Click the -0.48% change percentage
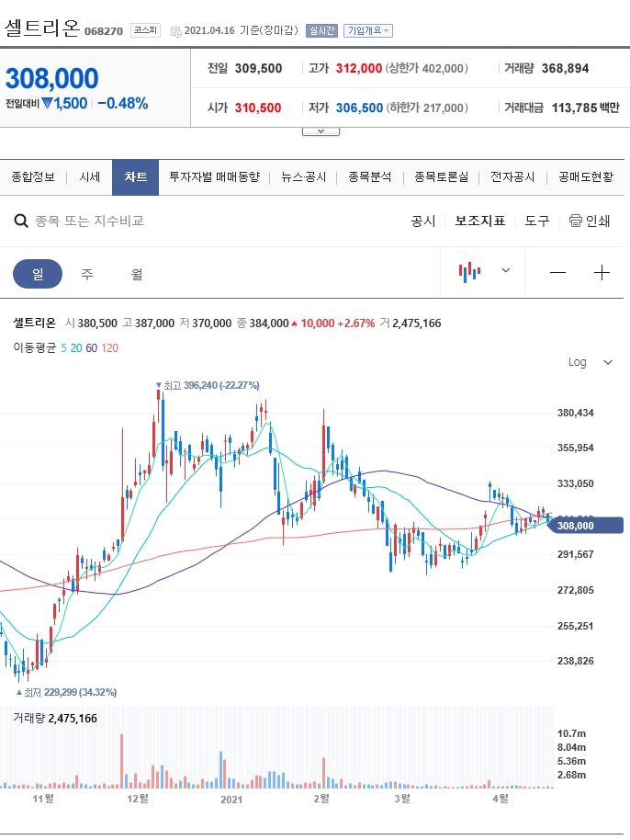630x840 pixels. 122,103
